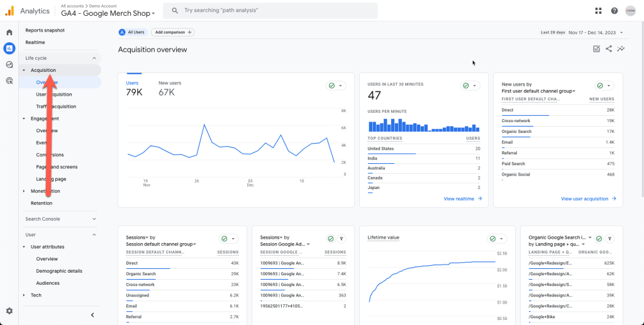This screenshot has width=644, height=325.
Task: Open the Retention report
Action: [x=42, y=203]
